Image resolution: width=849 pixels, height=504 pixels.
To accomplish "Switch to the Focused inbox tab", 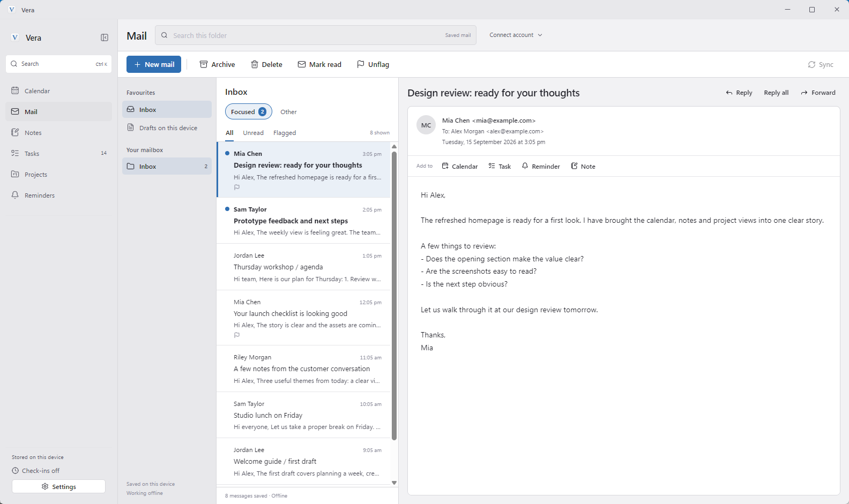I will pos(248,111).
